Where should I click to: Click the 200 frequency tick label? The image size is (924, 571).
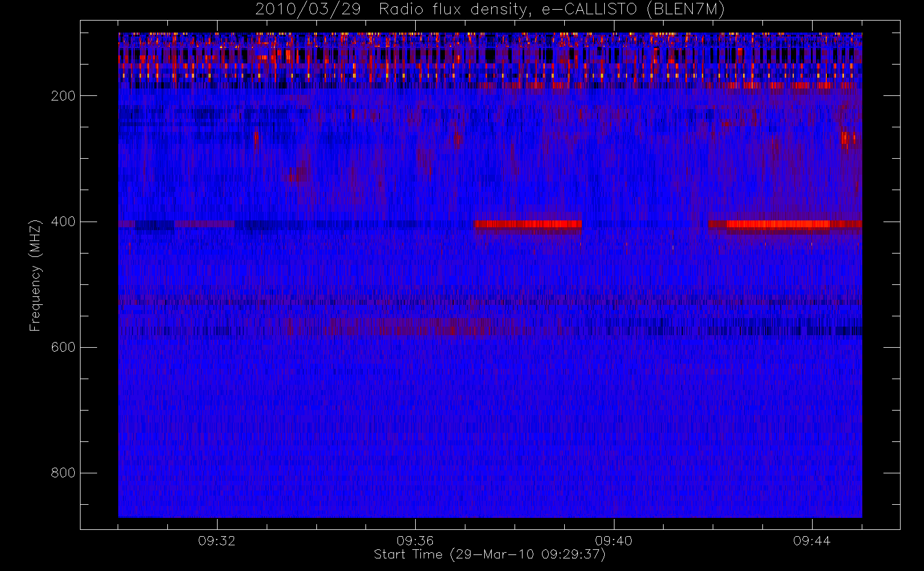pyautogui.click(x=63, y=96)
